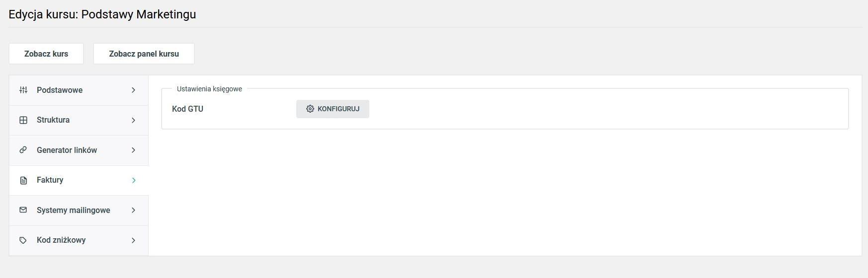The width and height of the screenshot is (868, 278).
Task: Click the Zobacz kurs button
Action: [46, 54]
